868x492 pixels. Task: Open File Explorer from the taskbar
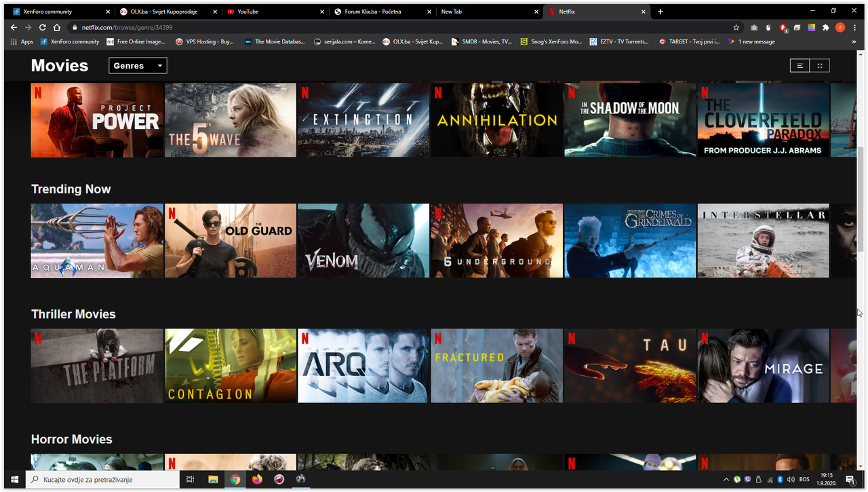point(213,480)
